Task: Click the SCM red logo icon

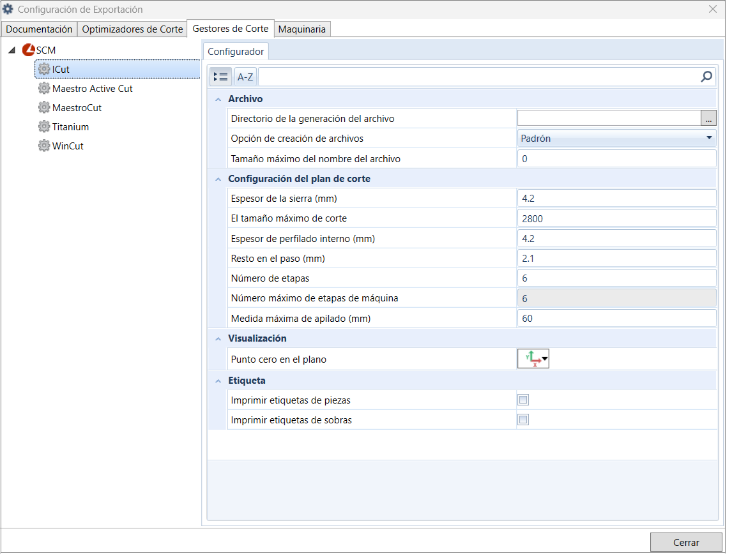Action: point(29,50)
